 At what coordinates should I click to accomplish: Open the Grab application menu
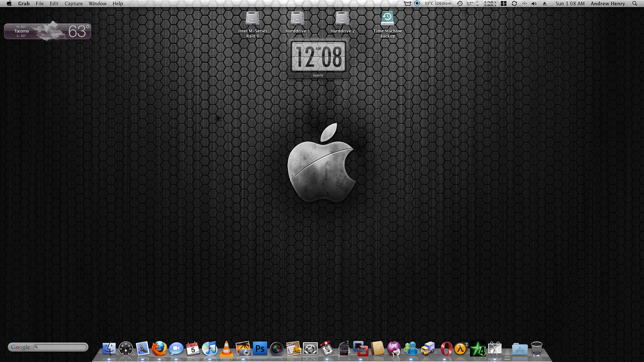[24, 3]
